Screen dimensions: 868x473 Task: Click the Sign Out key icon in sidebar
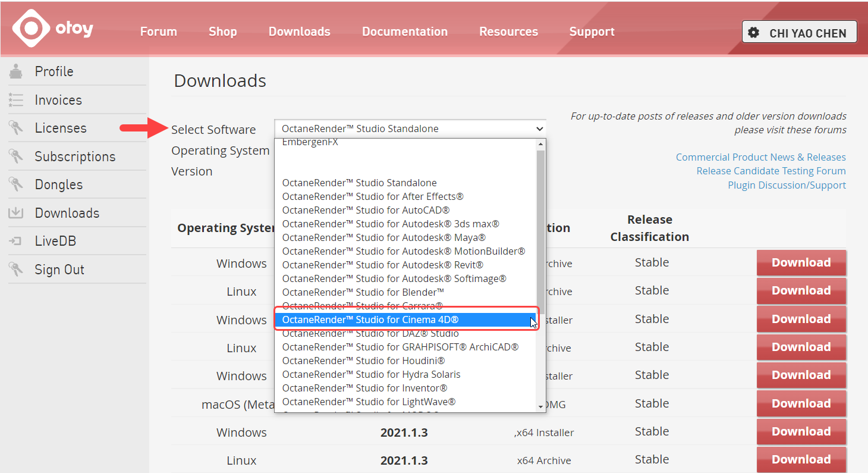[x=16, y=270]
